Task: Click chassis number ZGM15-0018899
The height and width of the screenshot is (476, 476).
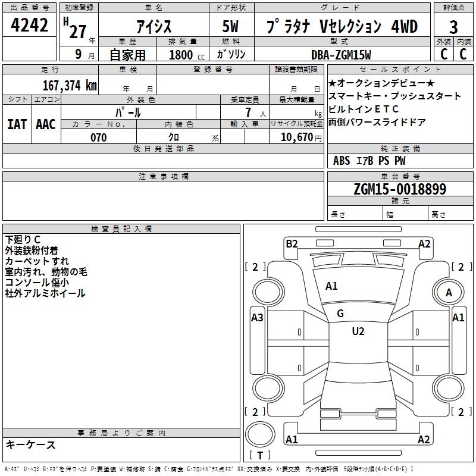Action: point(400,189)
